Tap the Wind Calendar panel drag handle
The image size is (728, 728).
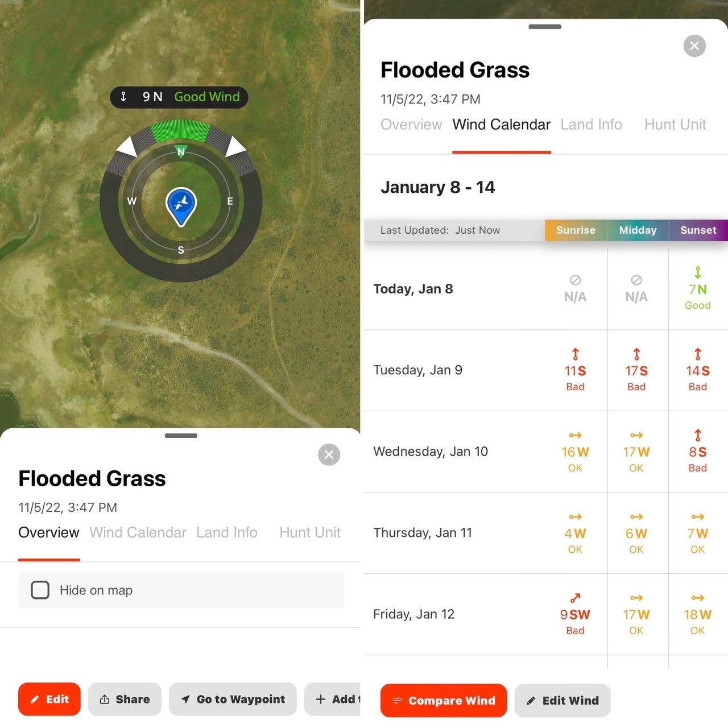[544, 26]
